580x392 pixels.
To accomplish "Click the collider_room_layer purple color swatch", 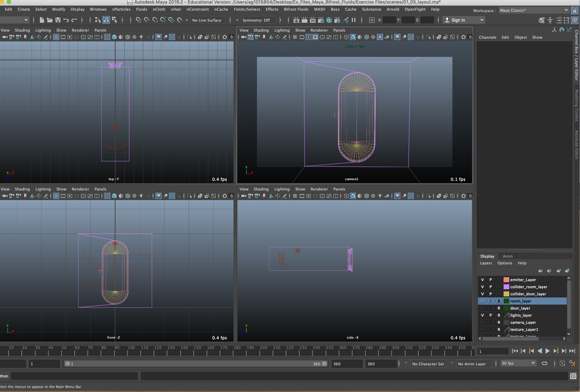I will click(506, 287).
